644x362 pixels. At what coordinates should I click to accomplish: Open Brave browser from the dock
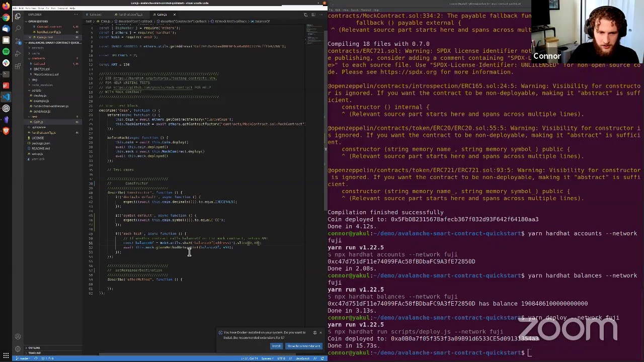tap(6, 131)
